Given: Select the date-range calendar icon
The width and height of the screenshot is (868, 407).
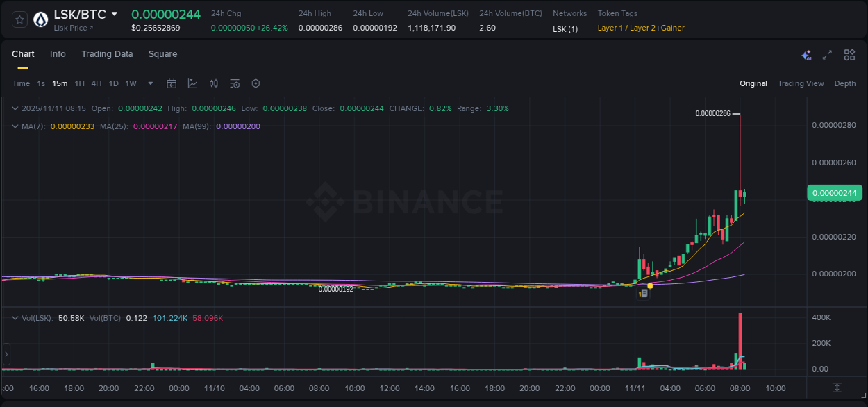Looking at the screenshot, I should point(172,83).
